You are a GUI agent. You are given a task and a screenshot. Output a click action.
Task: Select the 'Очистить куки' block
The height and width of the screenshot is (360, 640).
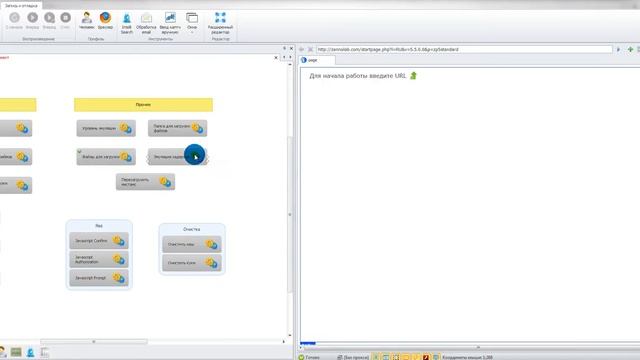pos(192,263)
